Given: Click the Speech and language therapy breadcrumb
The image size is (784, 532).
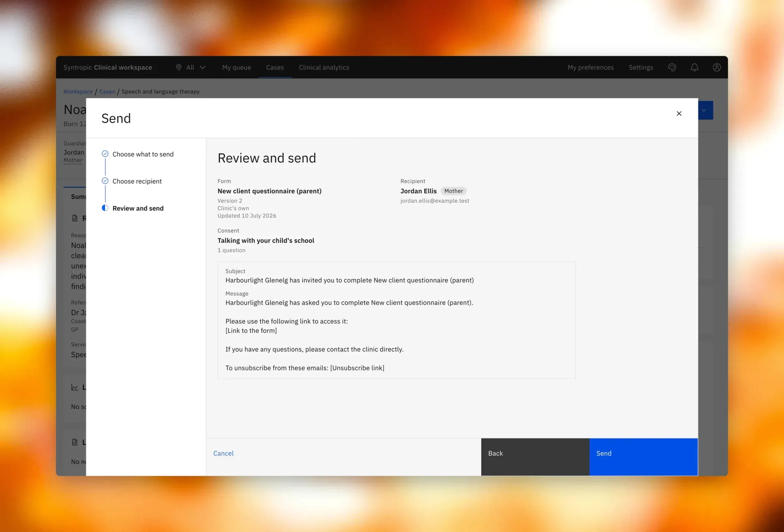Looking at the screenshot, I should (160, 91).
